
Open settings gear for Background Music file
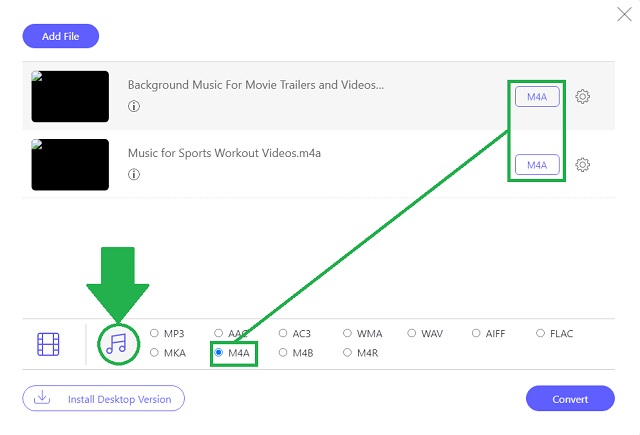pyautogui.click(x=582, y=97)
